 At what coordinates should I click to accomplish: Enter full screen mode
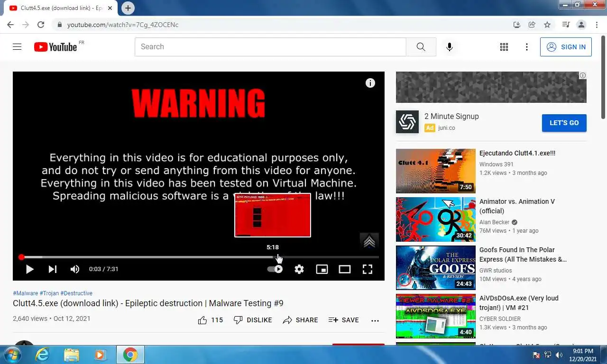click(x=368, y=269)
